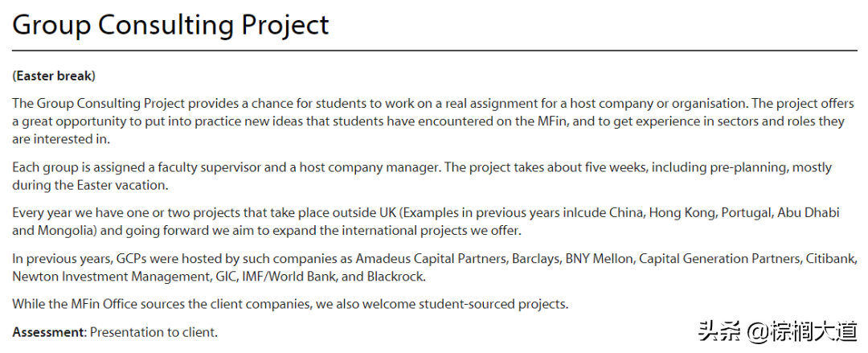868x353 pixels.
Task: Click the horizontal divider line below the heading
Action: pos(434,51)
